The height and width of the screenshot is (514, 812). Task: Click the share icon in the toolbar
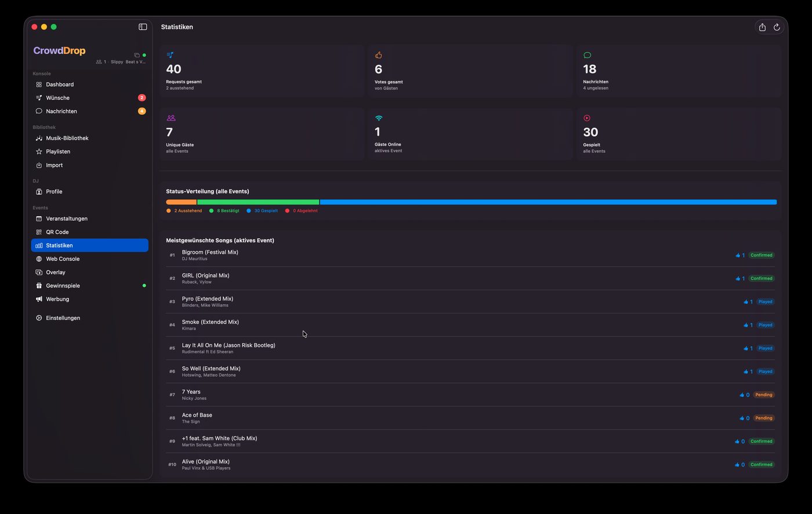(x=762, y=27)
